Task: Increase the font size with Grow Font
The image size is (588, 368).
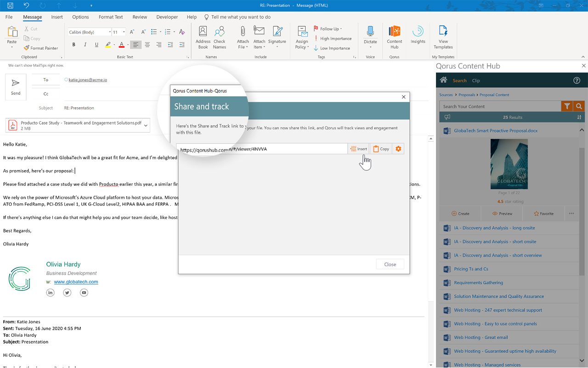Action: [132, 32]
